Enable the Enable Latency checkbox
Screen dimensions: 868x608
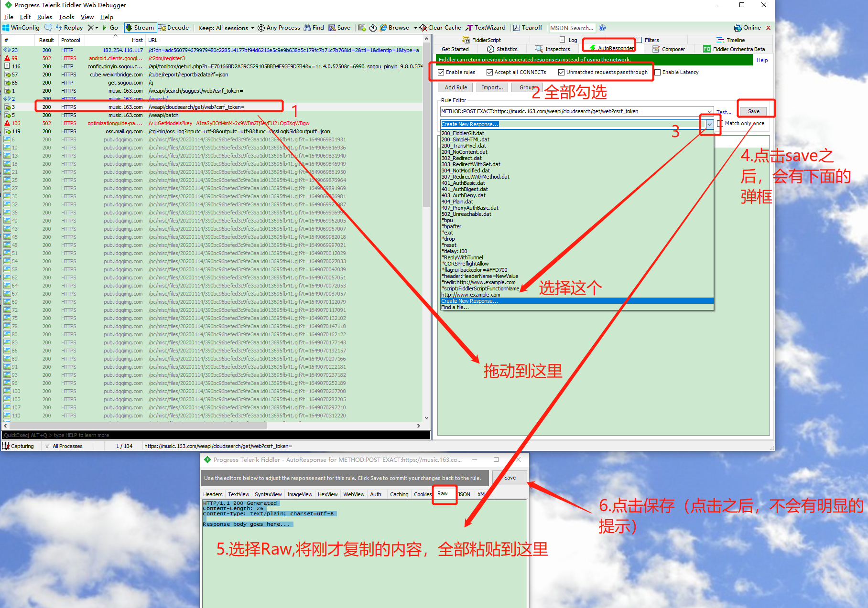[x=658, y=73]
